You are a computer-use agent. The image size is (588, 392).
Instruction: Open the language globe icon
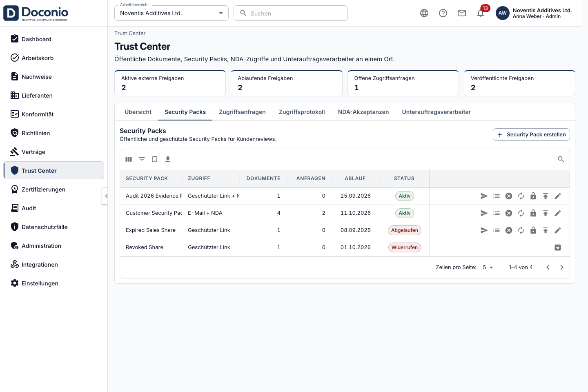[424, 13]
